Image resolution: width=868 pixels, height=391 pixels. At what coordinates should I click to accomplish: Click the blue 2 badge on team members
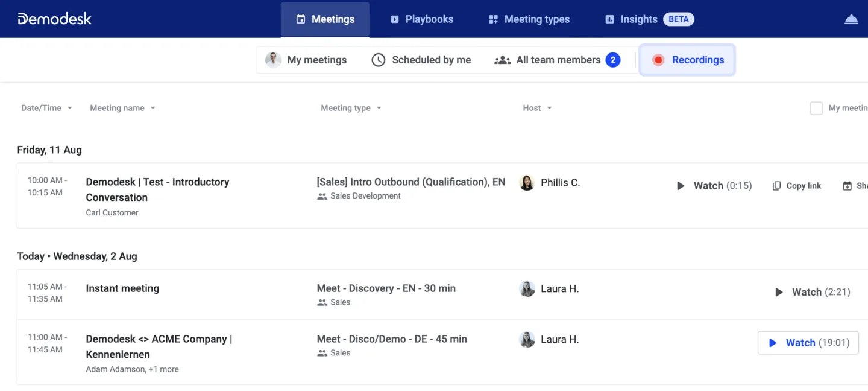coord(613,60)
